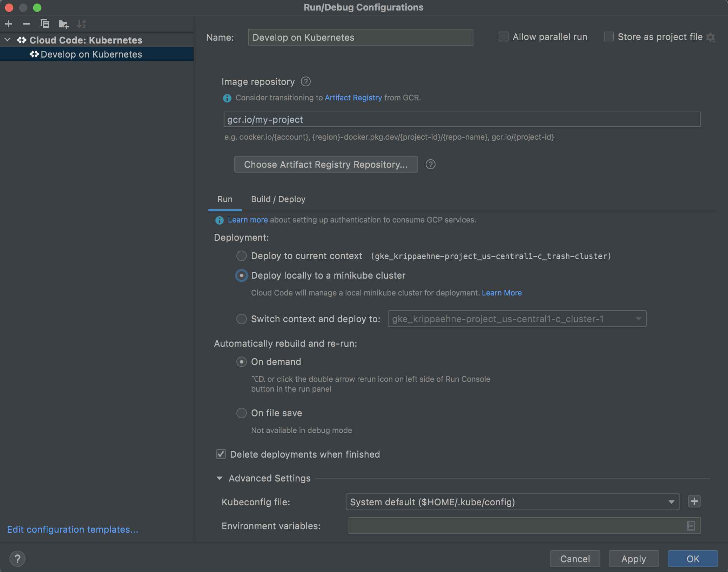
Task: Open help icon next to Image repository
Action: [306, 82]
